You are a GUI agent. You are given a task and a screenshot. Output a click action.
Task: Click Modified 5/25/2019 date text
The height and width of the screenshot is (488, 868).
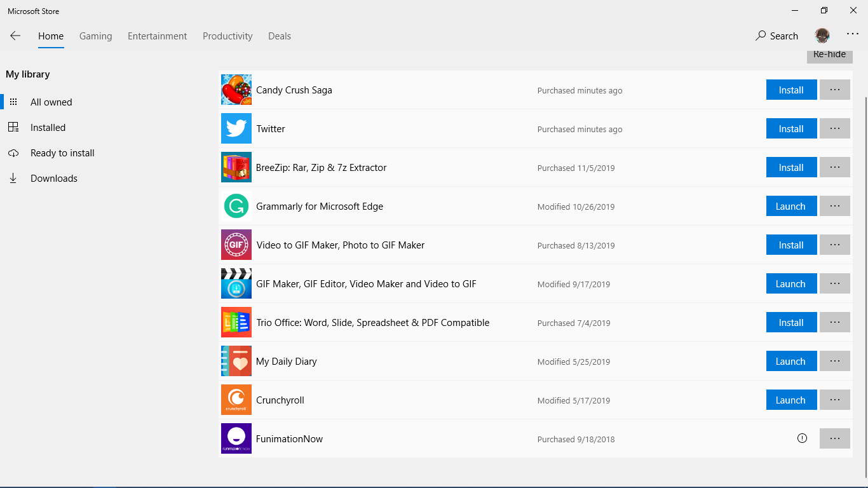(574, 362)
